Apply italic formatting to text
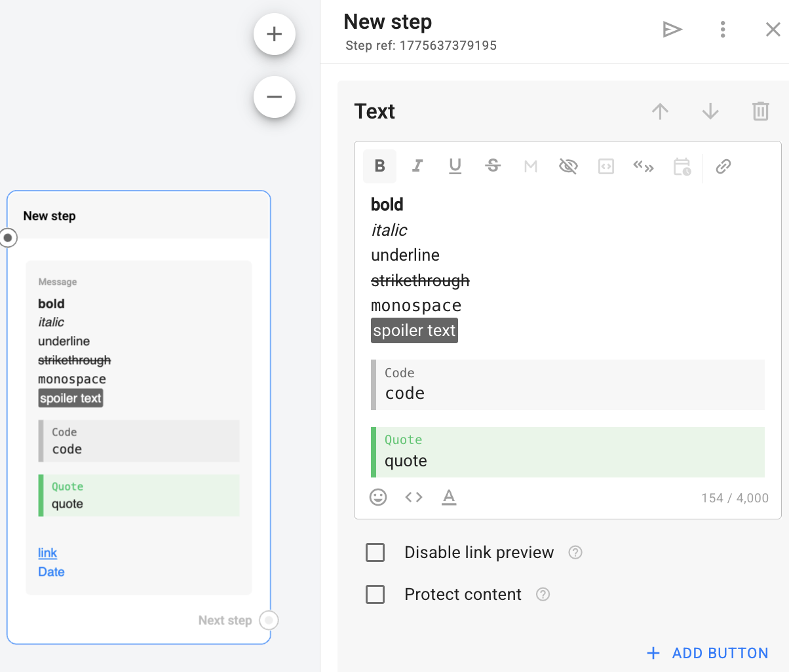 417,166
